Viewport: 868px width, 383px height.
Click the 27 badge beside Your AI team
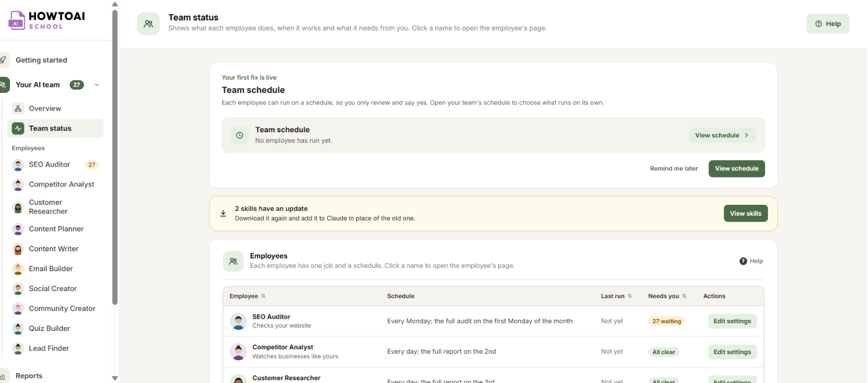77,85
